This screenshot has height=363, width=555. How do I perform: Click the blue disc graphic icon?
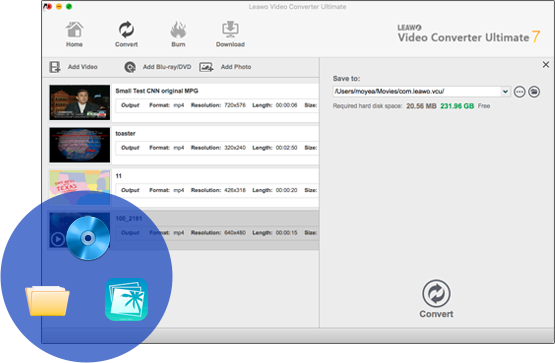pos(88,238)
